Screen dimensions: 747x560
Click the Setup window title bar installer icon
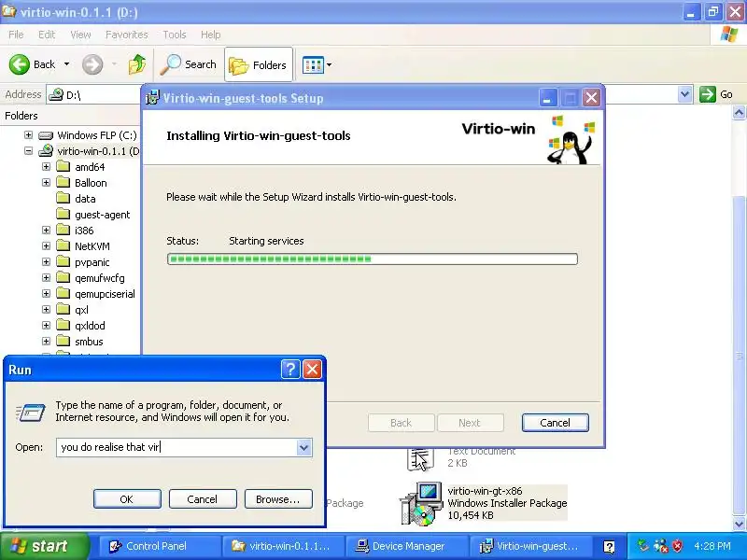coord(152,98)
